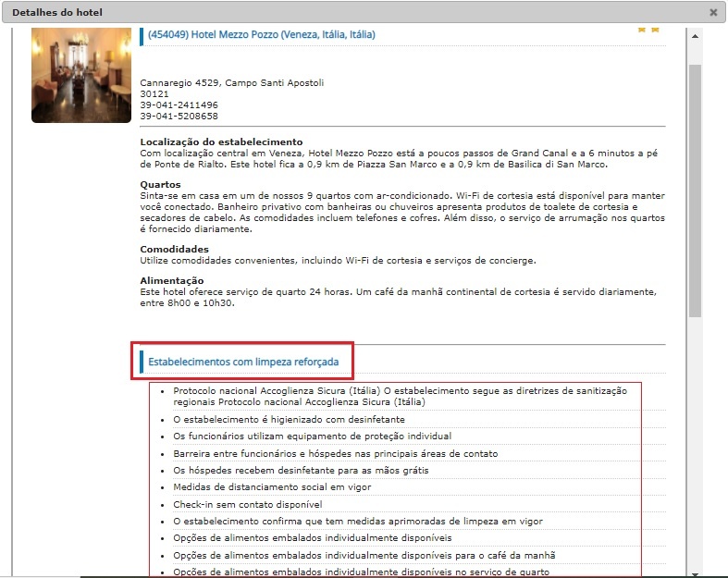This screenshot has height=578, width=728.
Task: Click the Comodidades section heading
Action: (175, 249)
